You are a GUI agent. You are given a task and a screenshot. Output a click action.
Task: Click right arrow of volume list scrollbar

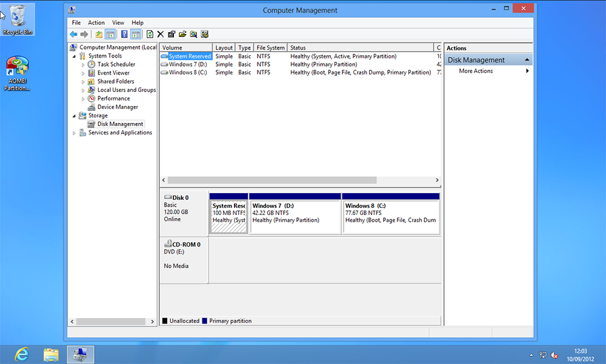[x=437, y=180]
